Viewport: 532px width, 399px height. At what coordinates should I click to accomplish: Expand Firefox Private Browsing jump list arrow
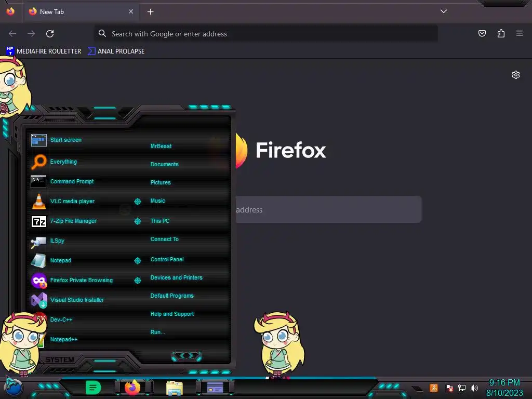(137, 281)
